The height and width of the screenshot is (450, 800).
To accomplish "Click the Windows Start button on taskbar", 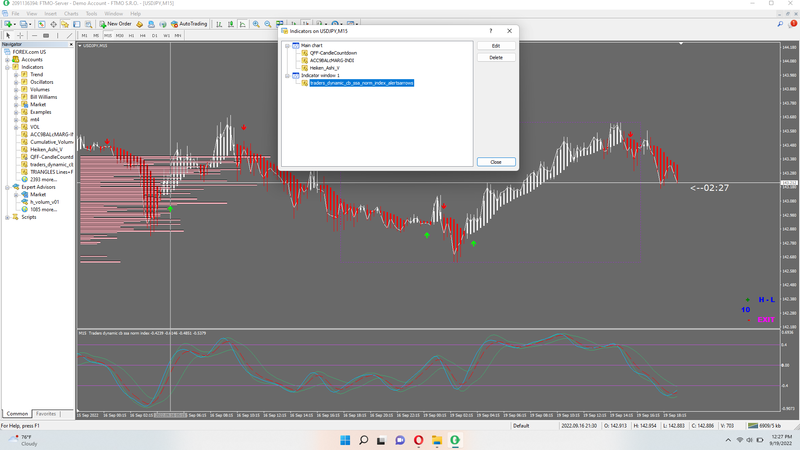I will tap(344, 440).
